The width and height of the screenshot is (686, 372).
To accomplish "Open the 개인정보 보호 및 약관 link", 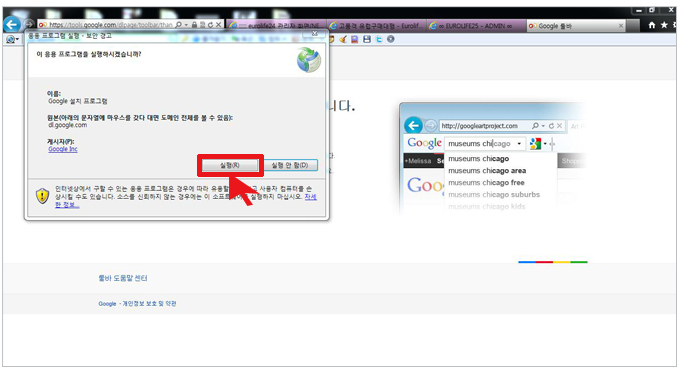I will 149,303.
